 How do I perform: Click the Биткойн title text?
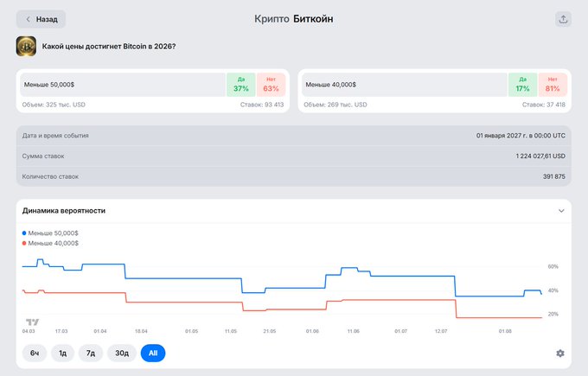click(313, 19)
